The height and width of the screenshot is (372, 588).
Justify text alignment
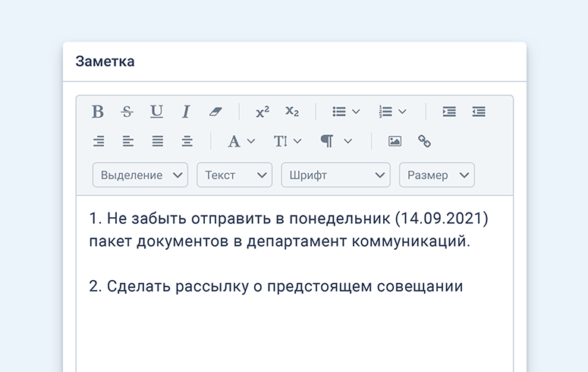click(x=158, y=141)
